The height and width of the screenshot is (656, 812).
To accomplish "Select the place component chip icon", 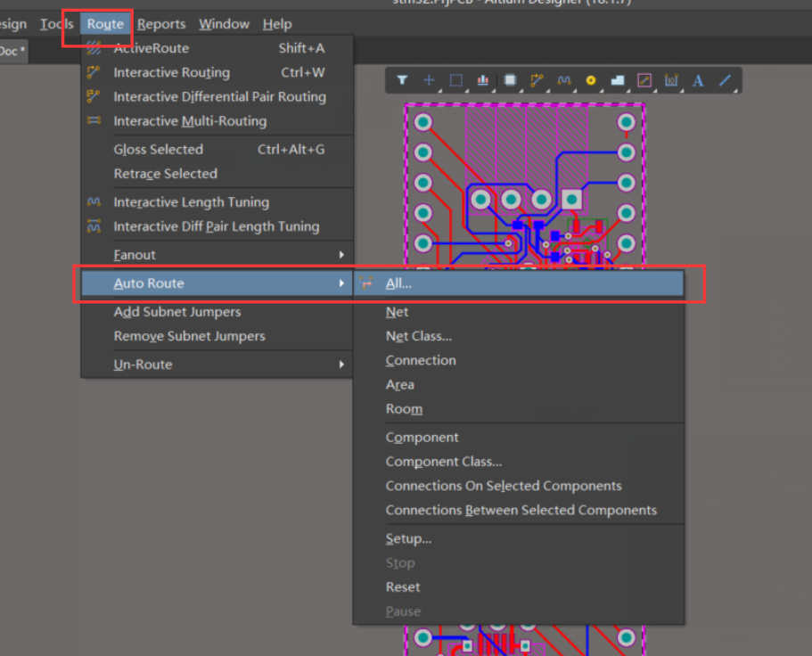I will [x=510, y=80].
